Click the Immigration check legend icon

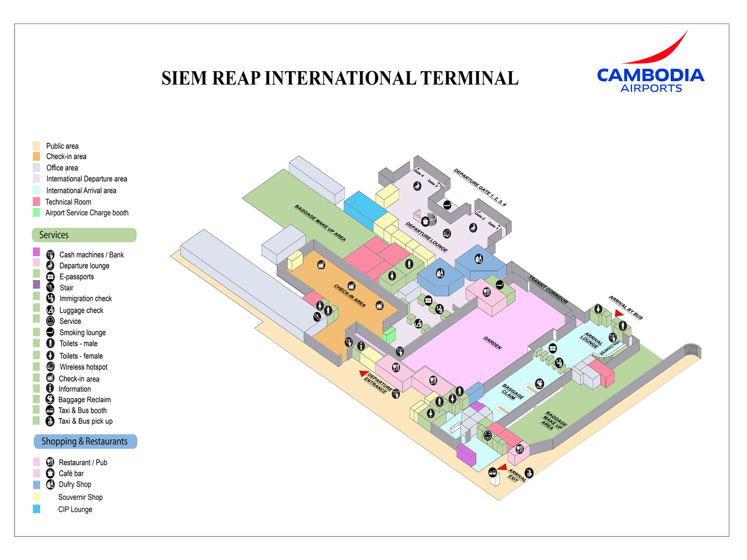tap(51, 298)
